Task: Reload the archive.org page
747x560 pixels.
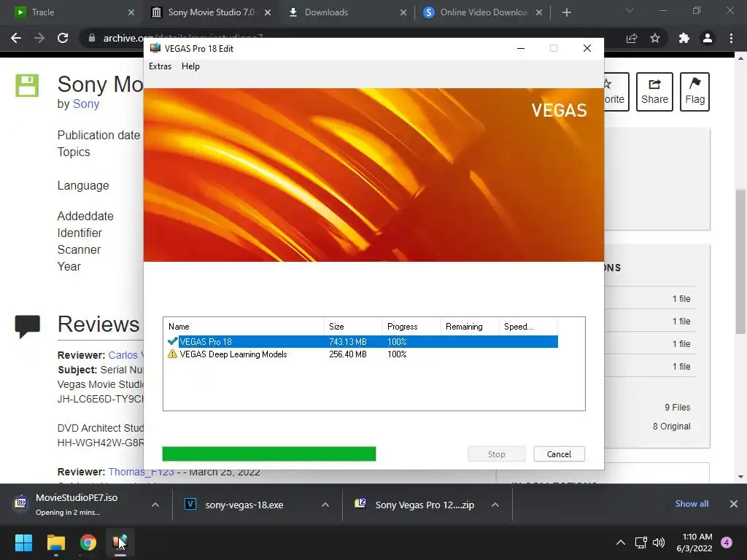Action: (63, 38)
